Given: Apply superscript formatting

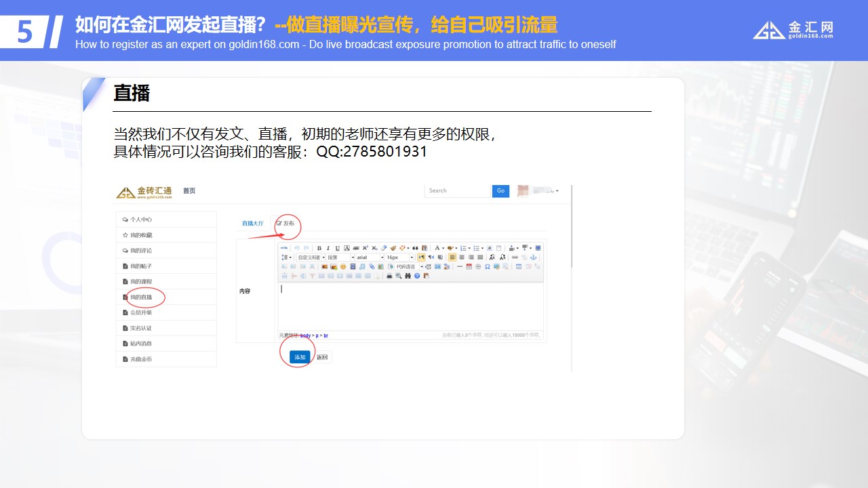Looking at the screenshot, I should pyautogui.click(x=366, y=248).
